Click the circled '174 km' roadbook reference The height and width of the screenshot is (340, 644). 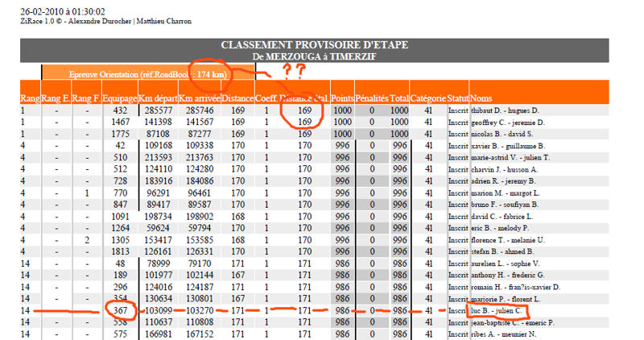click(x=211, y=74)
